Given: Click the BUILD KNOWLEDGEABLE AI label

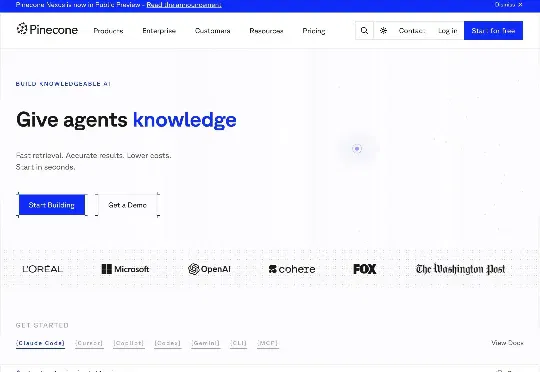Looking at the screenshot, I should point(63,84).
